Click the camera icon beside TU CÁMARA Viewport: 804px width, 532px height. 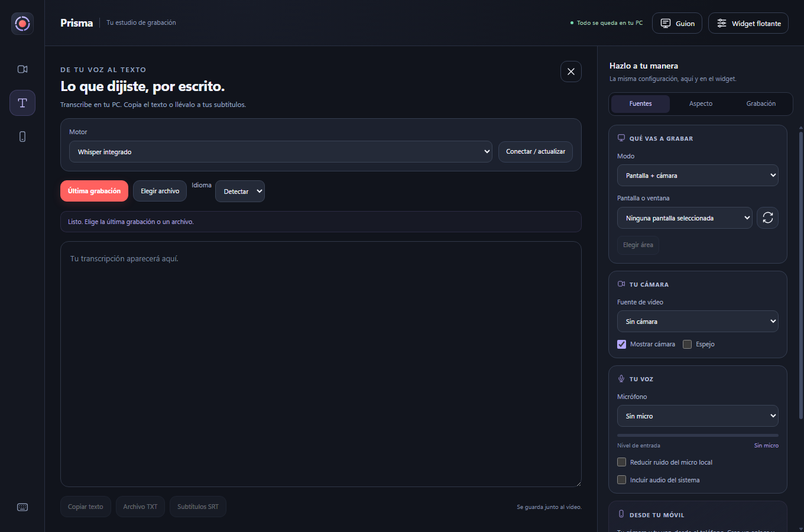[x=621, y=284]
